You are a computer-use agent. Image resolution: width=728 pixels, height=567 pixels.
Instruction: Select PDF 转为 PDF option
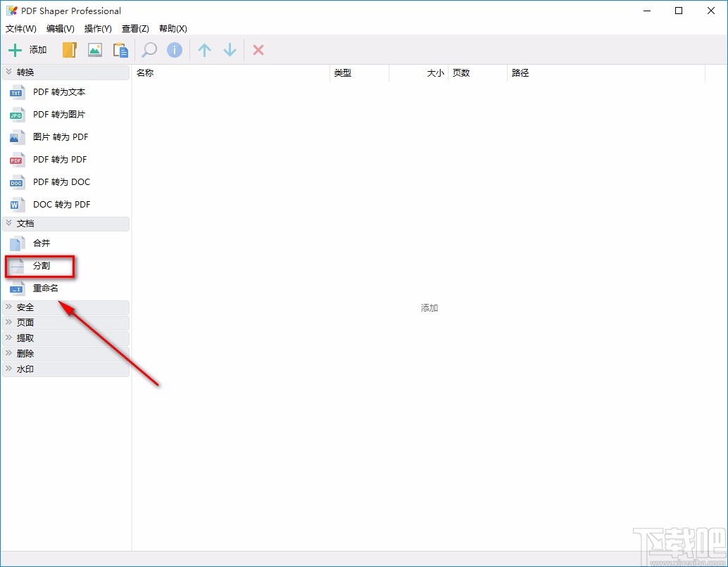[60, 160]
